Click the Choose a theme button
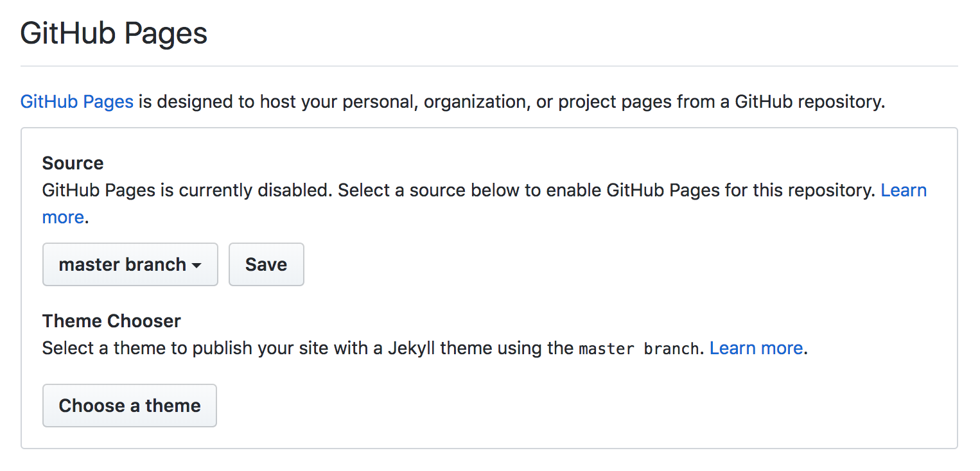This screenshot has height=471, width=980. (x=130, y=406)
